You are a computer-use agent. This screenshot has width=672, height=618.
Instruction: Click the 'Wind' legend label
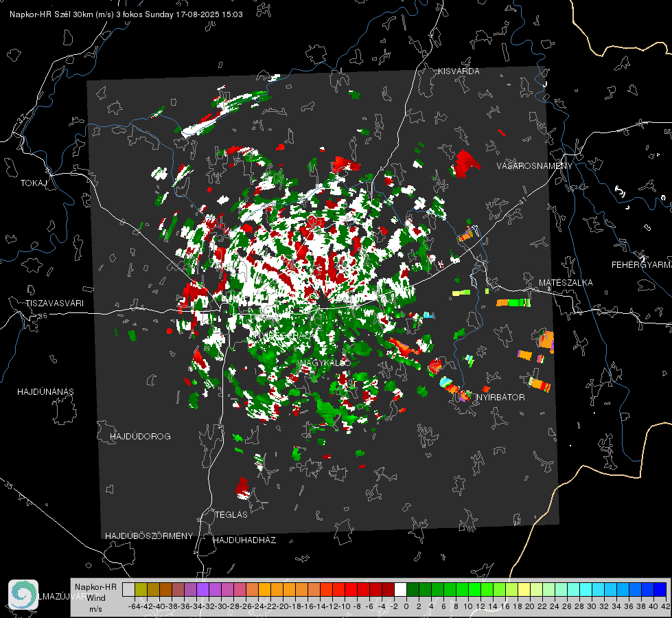[96, 597]
